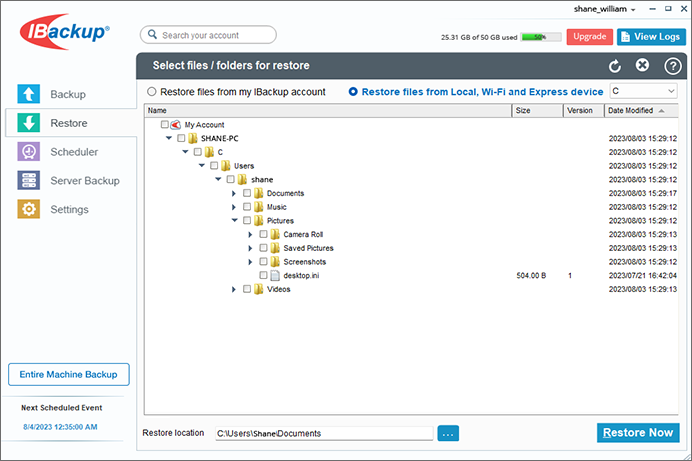Click the refresh icon in header bar

tap(615, 66)
